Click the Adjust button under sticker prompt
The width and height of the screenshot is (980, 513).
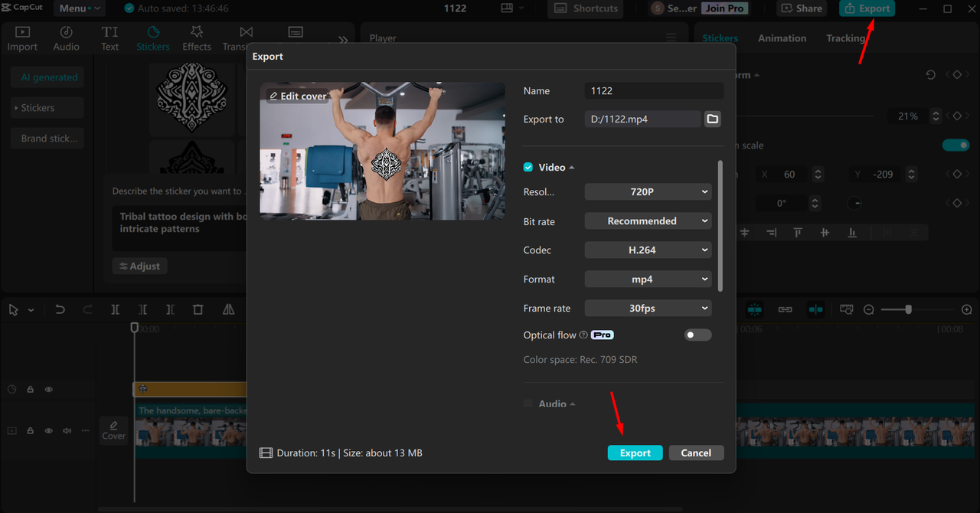tap(139, 266)
